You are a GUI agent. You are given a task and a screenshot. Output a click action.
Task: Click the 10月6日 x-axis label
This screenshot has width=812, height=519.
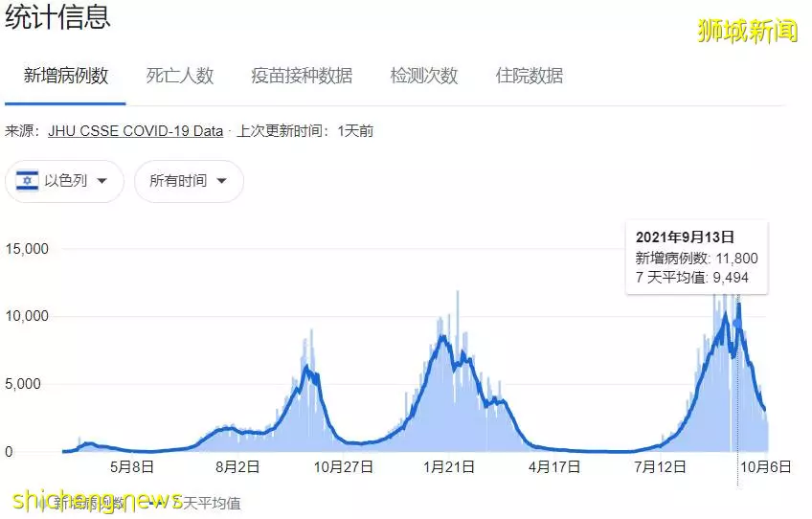coord(765,466)
